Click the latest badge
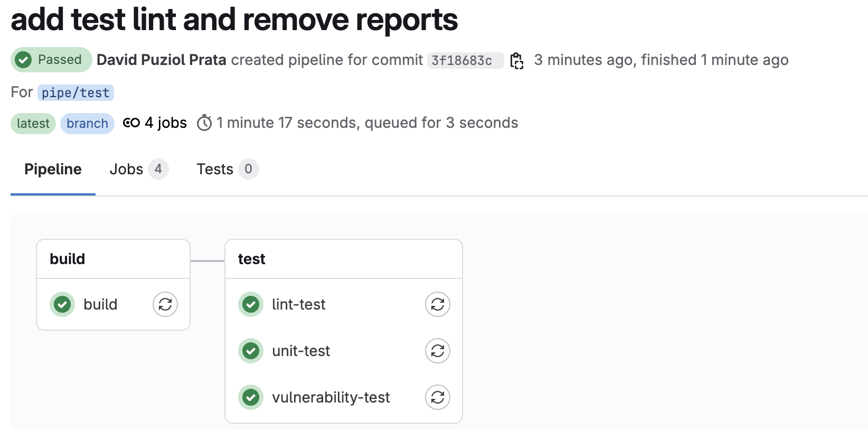Image resolution: width=868 pixels, height=430 pixels. (33, 124)
